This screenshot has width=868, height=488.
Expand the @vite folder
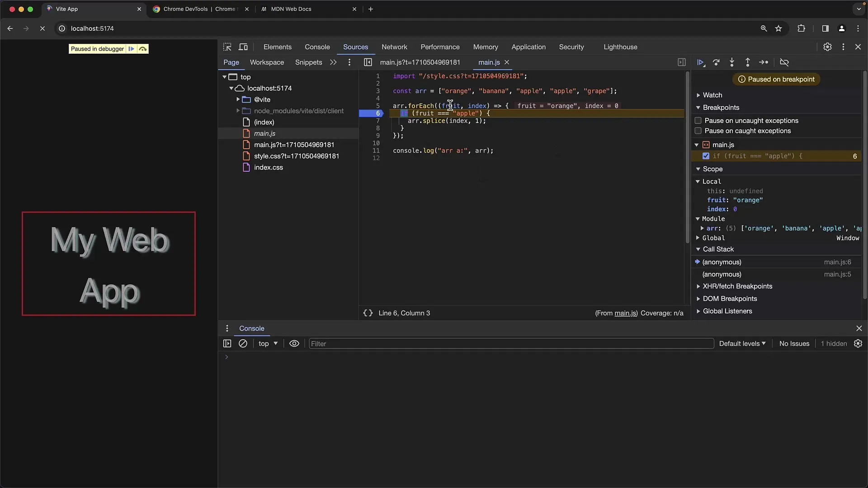(238, 99)
